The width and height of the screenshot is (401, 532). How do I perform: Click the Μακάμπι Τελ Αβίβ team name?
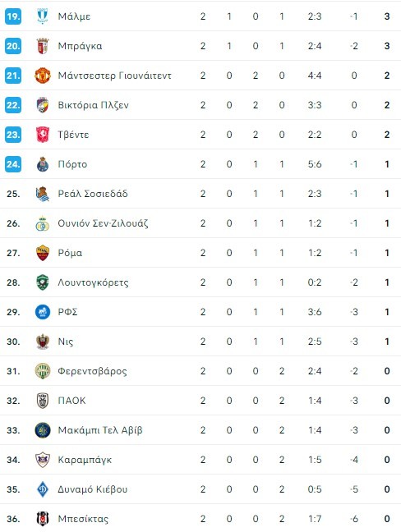pyautogui.click(x=99, y=430)
